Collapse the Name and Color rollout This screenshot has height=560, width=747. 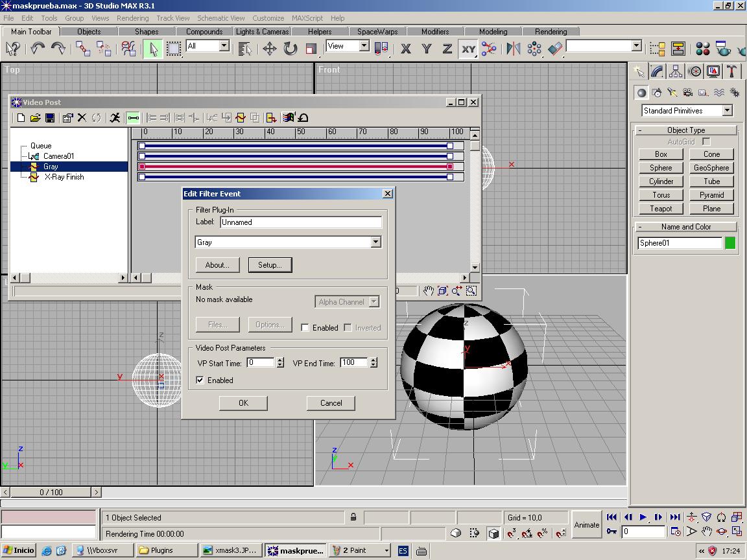[686, 227]
